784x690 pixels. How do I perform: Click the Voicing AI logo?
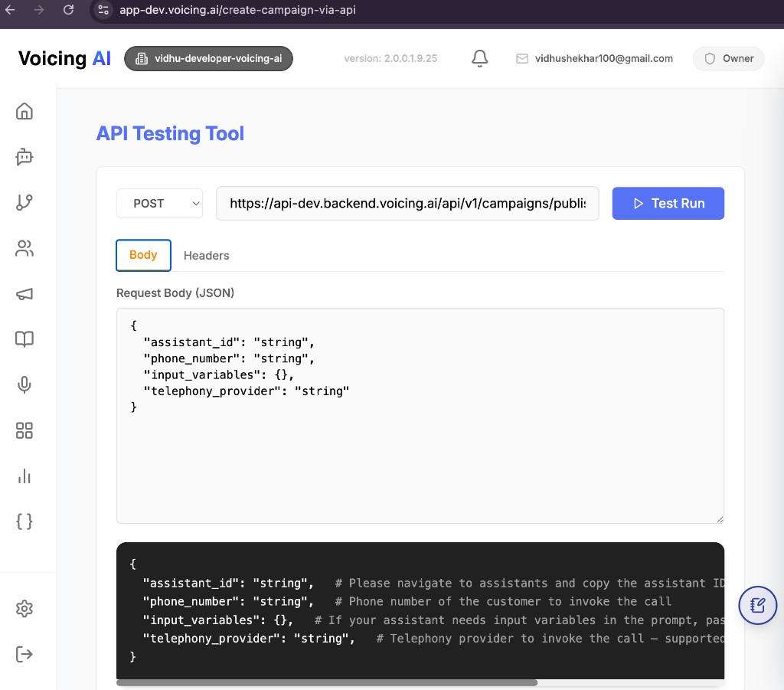click(x=64, y=58)
